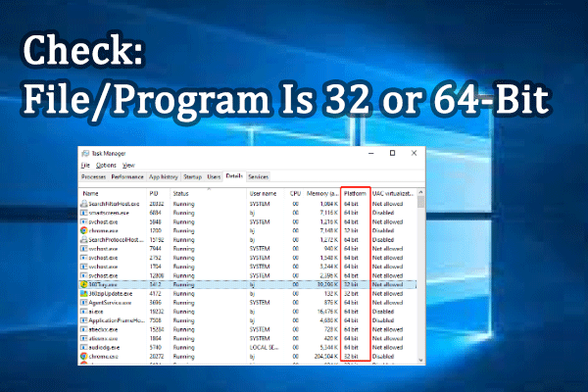Click the 64 bit platform cell for audiodg.exe
The width and height of the screenshot is (588, 392).
point(351,348)
